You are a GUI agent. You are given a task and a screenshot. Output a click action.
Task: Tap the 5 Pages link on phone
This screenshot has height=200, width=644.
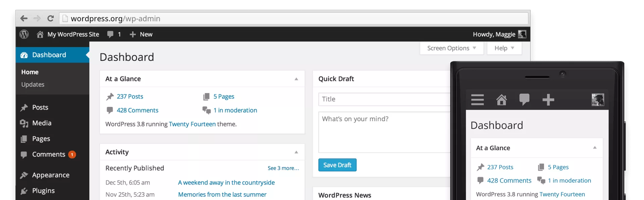pos(558,167)
